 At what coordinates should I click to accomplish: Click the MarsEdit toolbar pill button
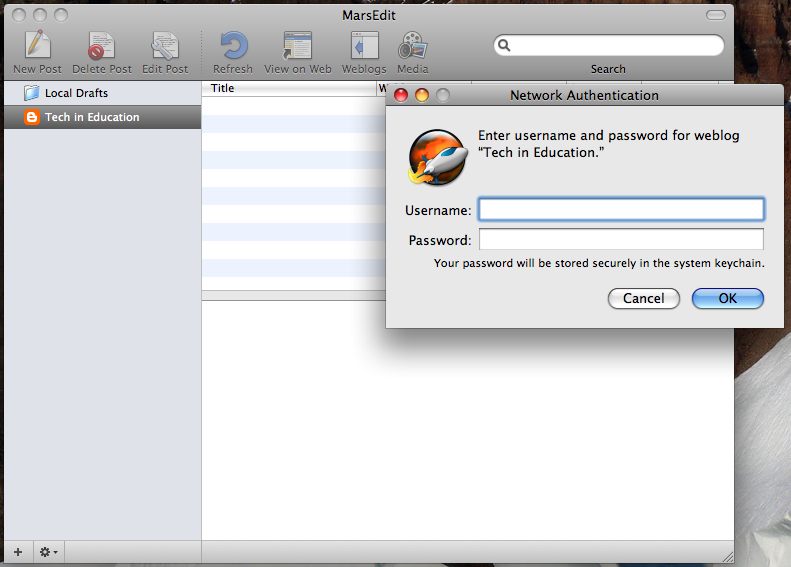point(715,15)
